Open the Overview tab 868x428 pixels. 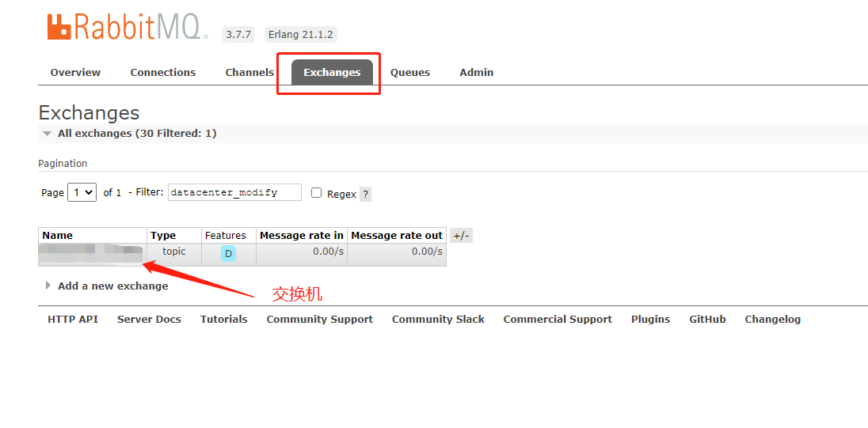pyautogui.click(x=75, y=73)
